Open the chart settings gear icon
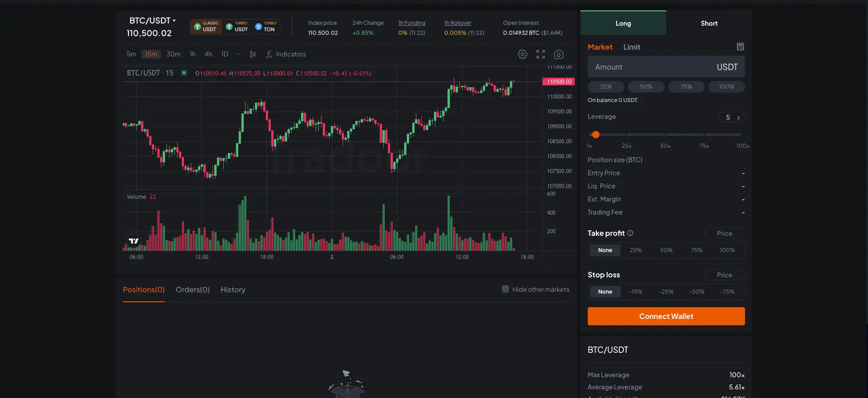The width and height of the screenshot is (868, 398). (523, 54)
